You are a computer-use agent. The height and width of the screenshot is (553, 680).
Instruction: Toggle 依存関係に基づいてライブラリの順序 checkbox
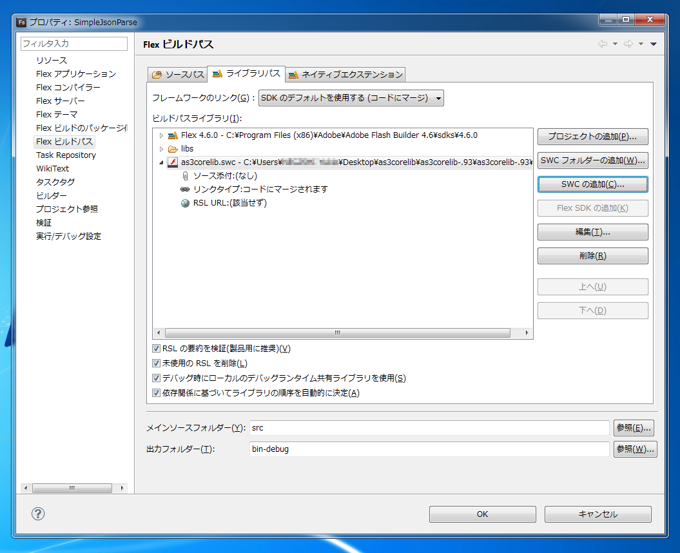click(156, 393)
